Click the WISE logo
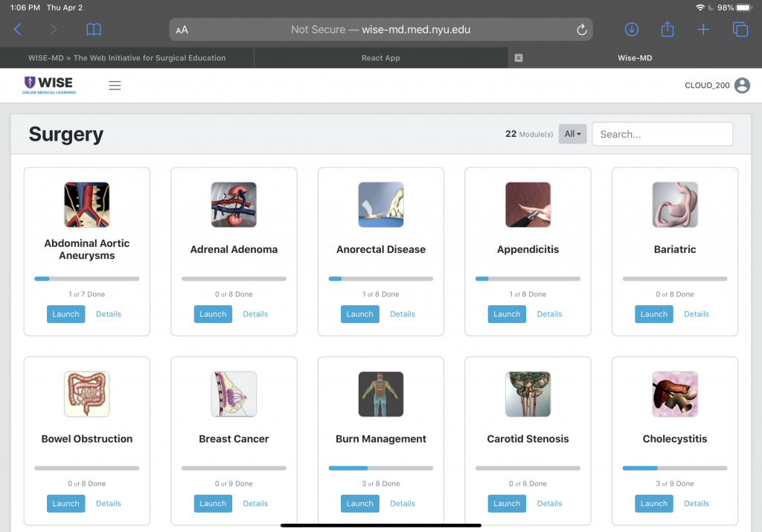This screenshot has height=532, width=762. 49,85
